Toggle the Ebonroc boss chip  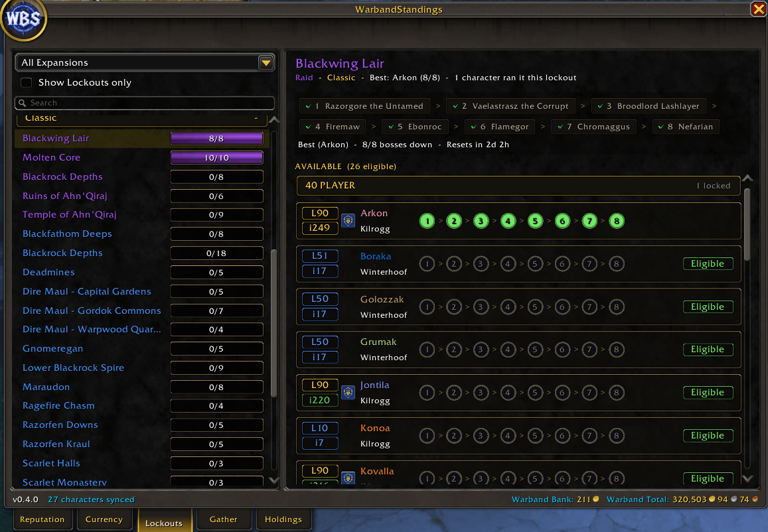tap(415, 127)
